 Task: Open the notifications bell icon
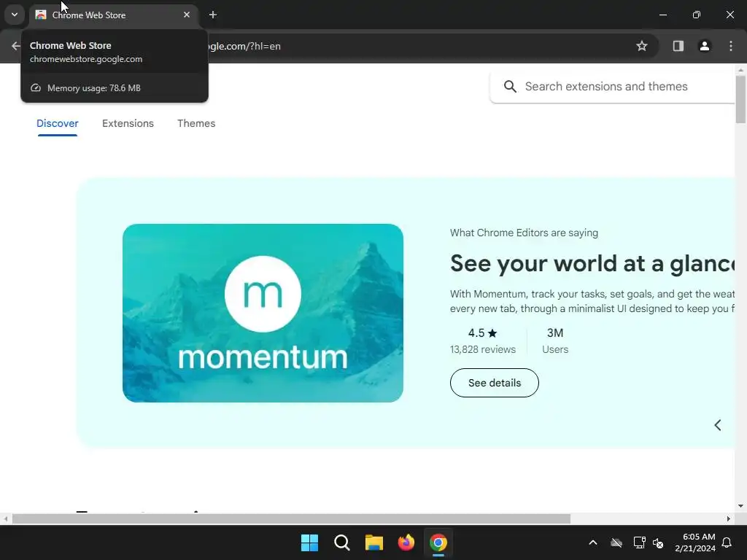click(x=727, y=542)
